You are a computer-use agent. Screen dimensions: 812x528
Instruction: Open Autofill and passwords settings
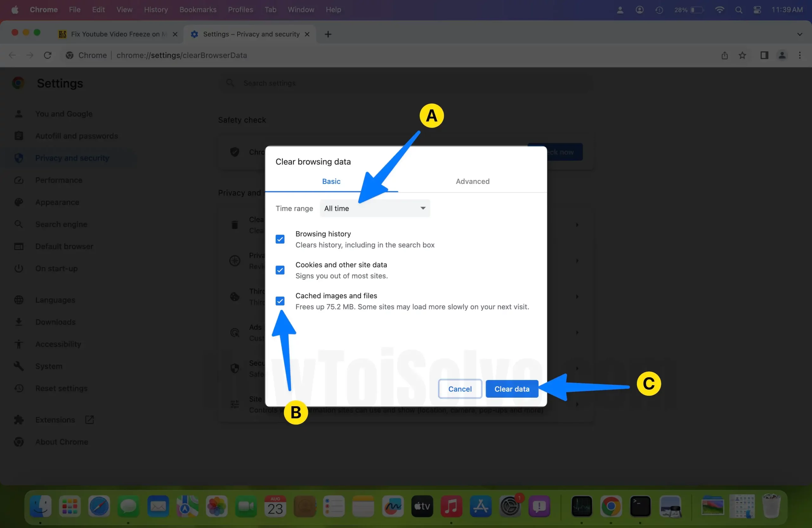(x=76, y=136)
